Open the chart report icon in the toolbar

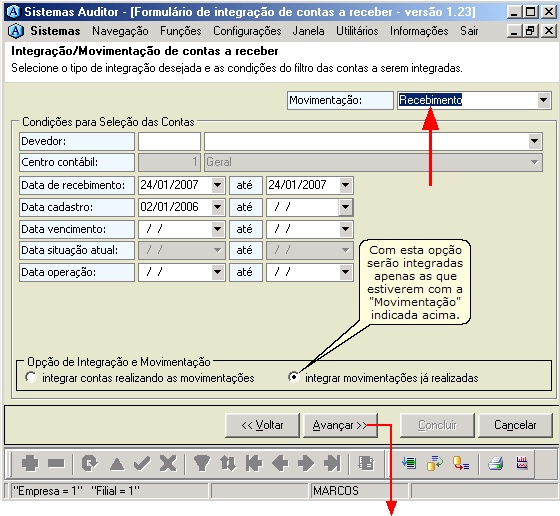522,463
